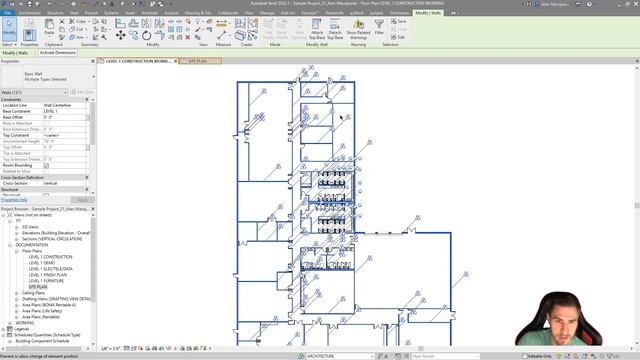Open the Architecture ribbon tab
Image resolution: width=640 pixels, height=360 pixels.
[x=30, y=13]
